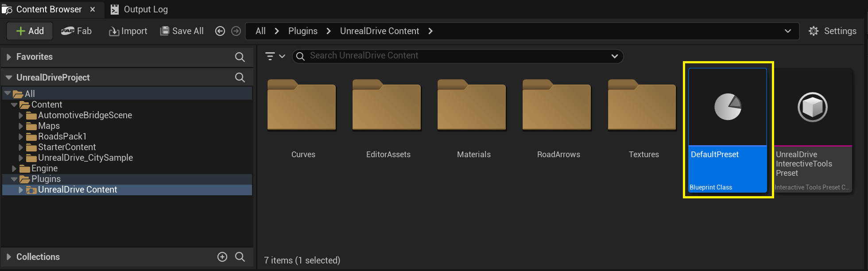Screen dimensions: 868x271
Task: Select the Content Browser tab
Action: pyautogui.click(x=49, y=9)
